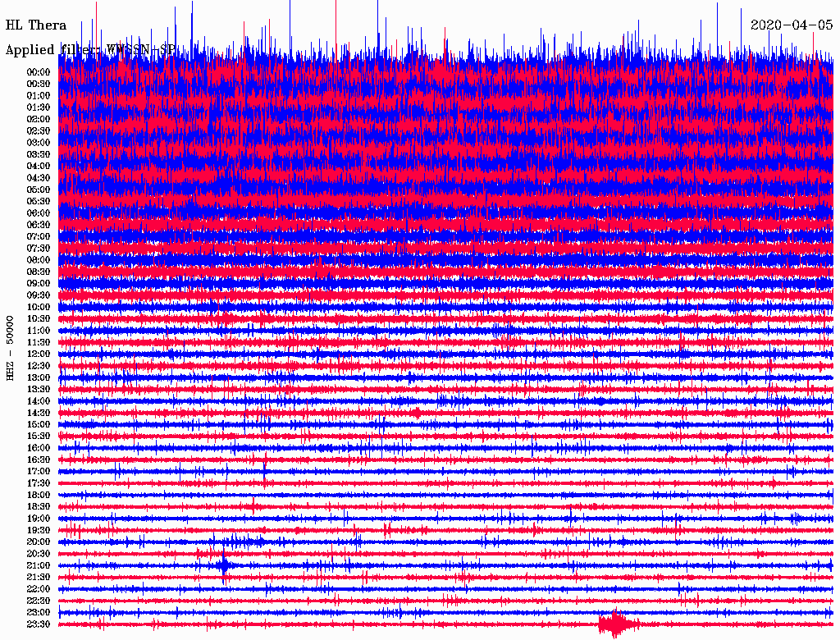Click the 16:30 time label
Screen dimensions: 840x640
pyautogui.click(x=39, y=460)
